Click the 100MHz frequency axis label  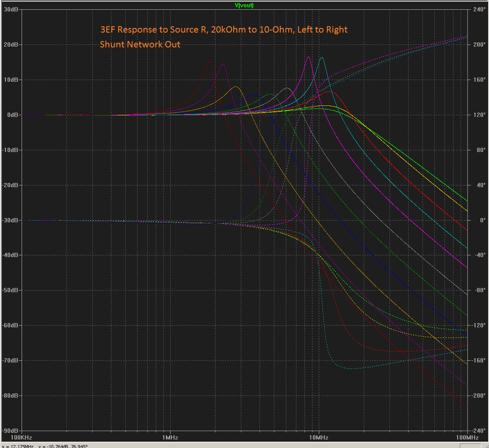(467, 438)
